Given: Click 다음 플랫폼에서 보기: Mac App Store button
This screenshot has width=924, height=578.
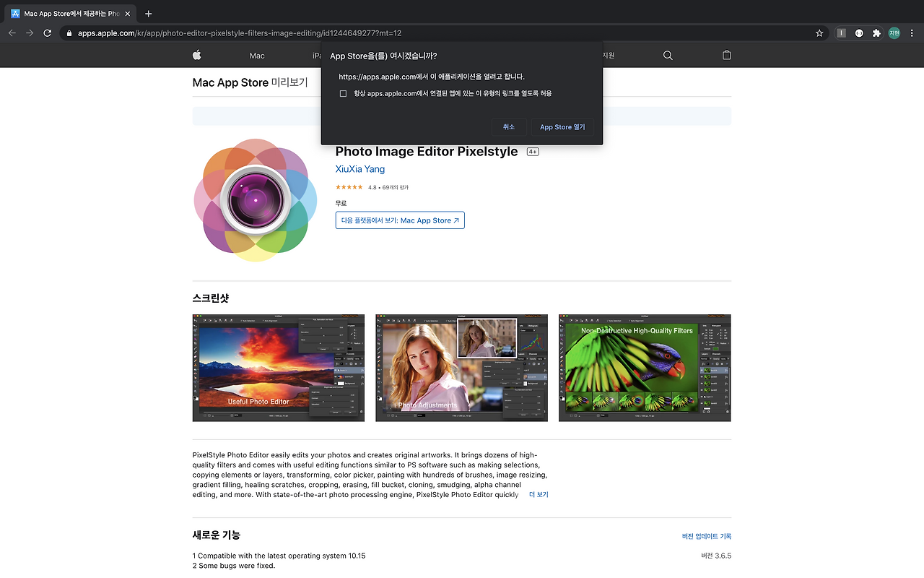Looking at the screenshot, I should click(x=400, y=220).
